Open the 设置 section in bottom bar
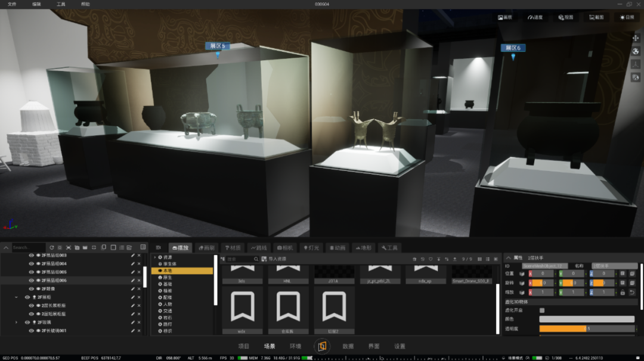 [x=400, y=346]
